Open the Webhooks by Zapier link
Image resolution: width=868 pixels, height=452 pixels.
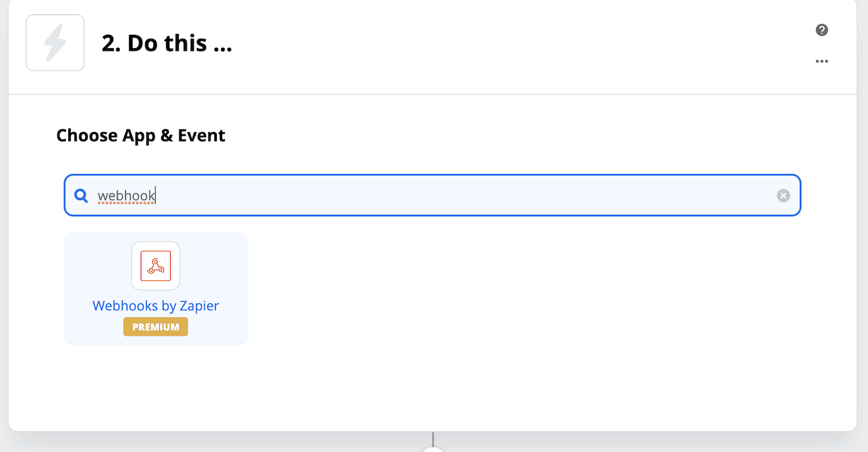[156, 306]
